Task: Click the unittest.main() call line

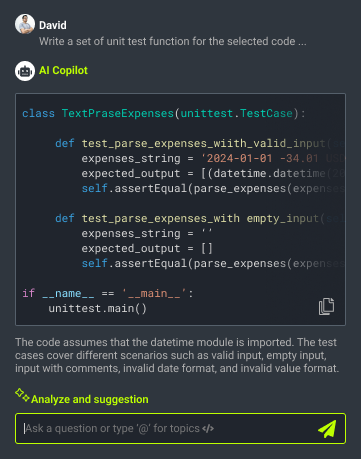Action: (98, 308)
